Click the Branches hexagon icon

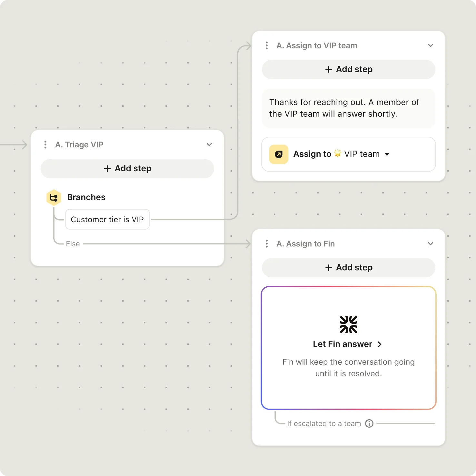pyautogui.click(x=54, y=197)
